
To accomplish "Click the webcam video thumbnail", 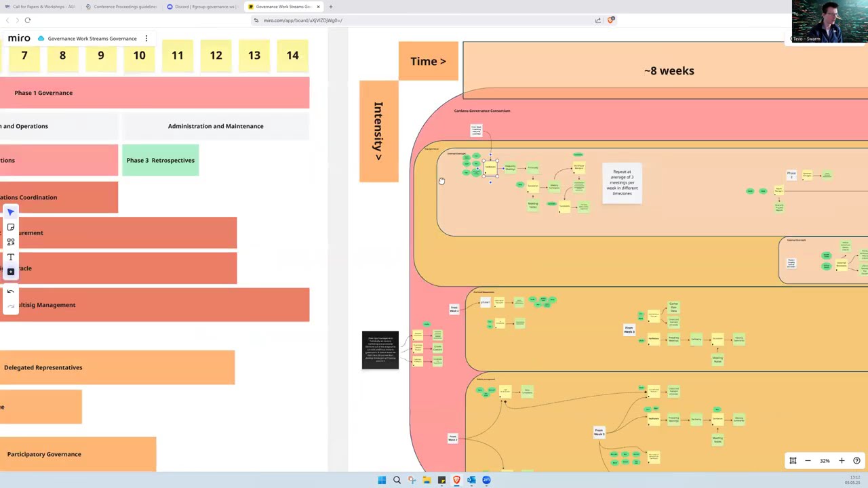I will 829,22.
